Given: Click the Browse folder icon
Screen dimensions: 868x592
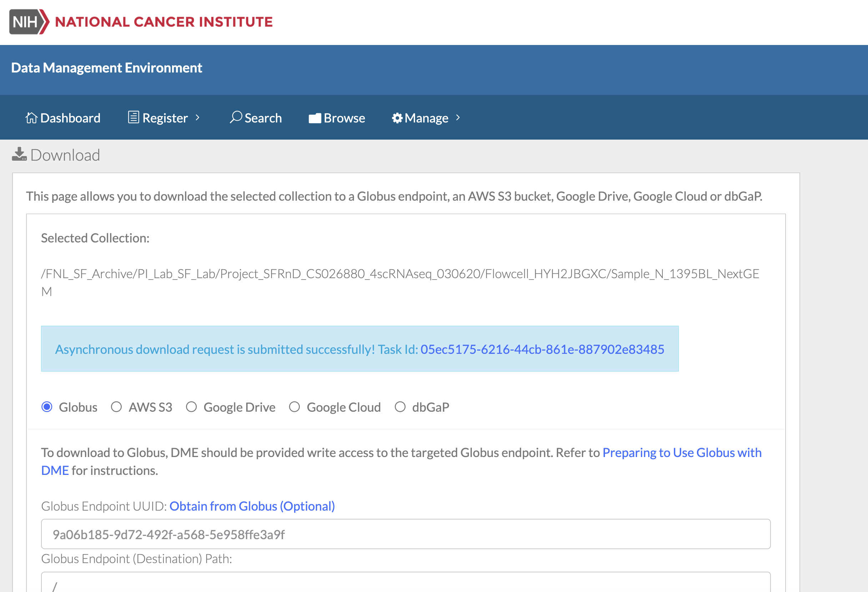Looking at the screenshot, I should pyautogui.click(x=315, y=118).
